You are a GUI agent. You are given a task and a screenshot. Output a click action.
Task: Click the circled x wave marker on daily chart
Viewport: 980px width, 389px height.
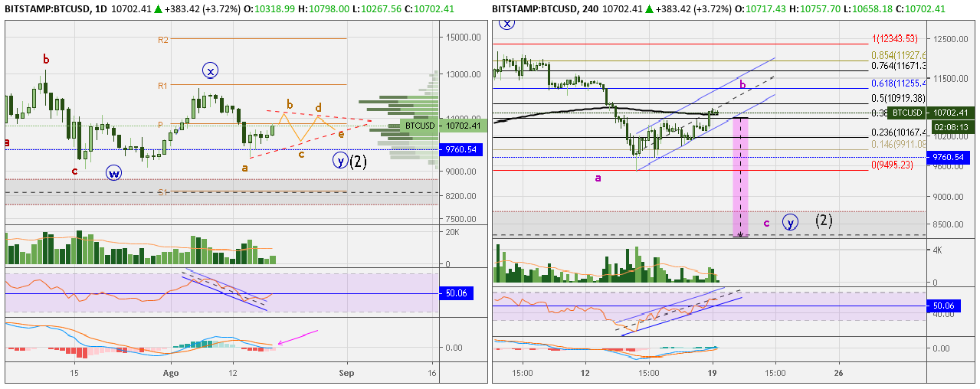(x=211, y=70)
